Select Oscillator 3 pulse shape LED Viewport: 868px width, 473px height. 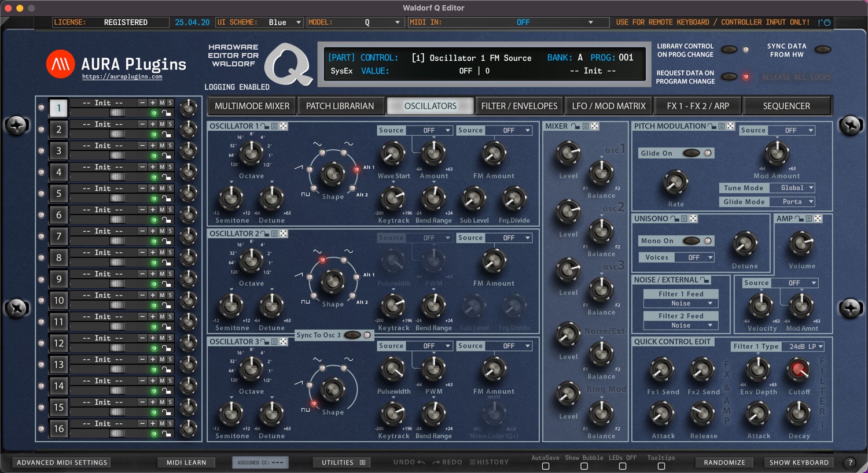[x=314, y=404]
